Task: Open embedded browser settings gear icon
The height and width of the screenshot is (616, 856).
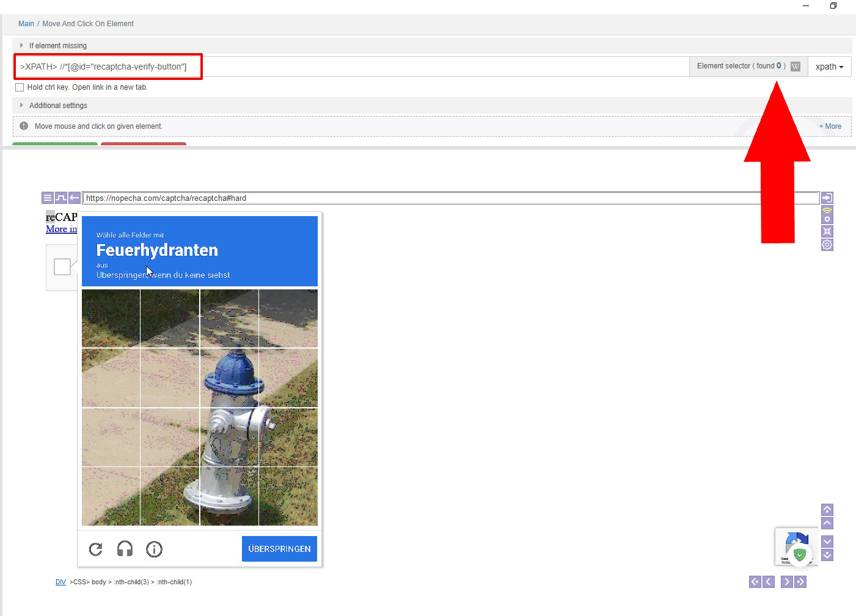Action: [827, 245]
